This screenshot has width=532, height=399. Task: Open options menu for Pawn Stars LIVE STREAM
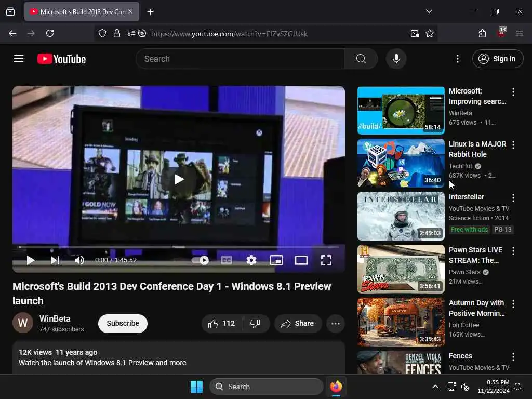coord(513,251)
